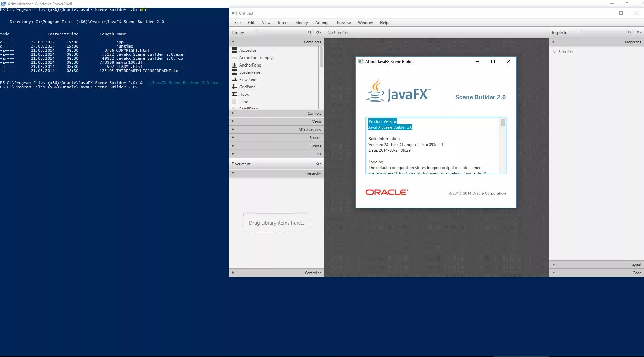Click the Accordion container icon
The width and height of the screenshot is (644, 357).
pyautogui.click(x=234, y=50)
